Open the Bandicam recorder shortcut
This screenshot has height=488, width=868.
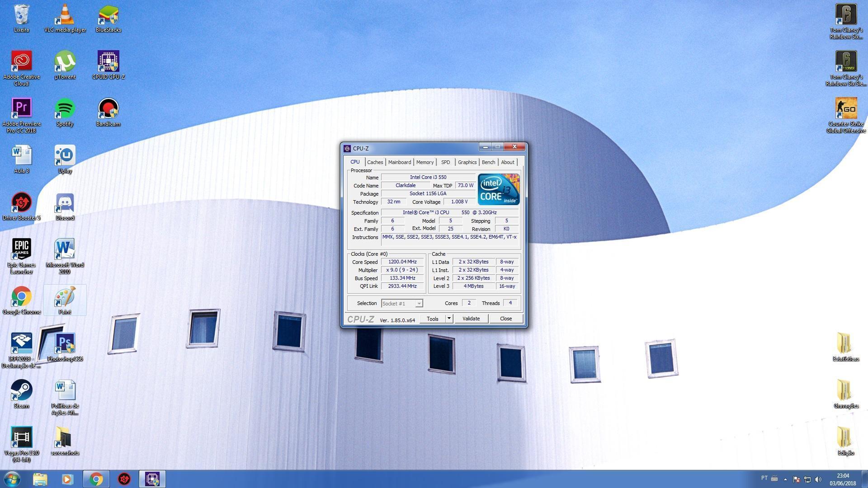(108, 112)
